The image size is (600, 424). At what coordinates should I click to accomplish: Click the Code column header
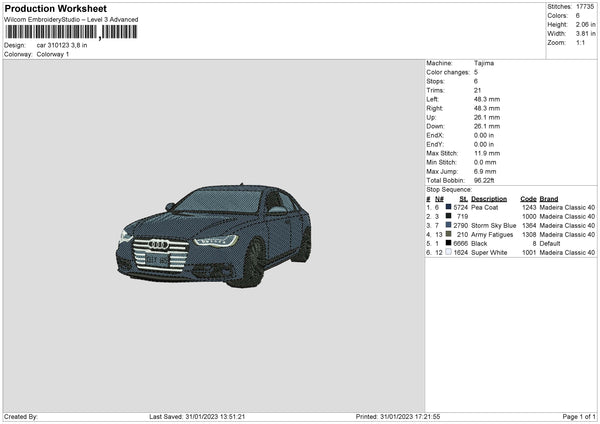coord(528,198)
